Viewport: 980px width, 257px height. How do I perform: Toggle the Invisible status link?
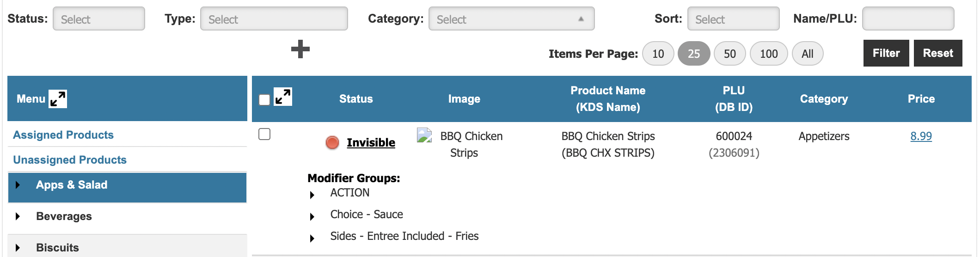coord(371,142)
